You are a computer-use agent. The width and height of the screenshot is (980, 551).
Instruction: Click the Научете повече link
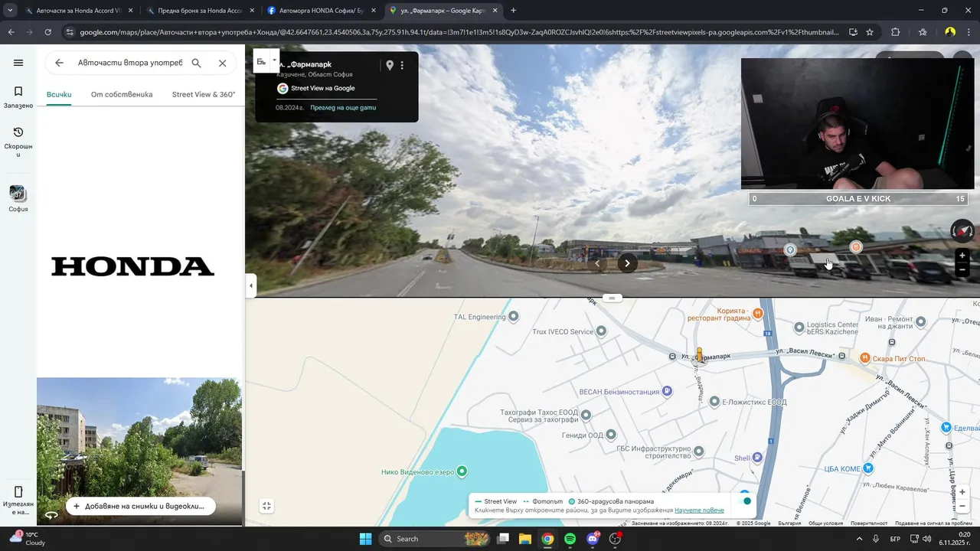click(x=699, y=510)
